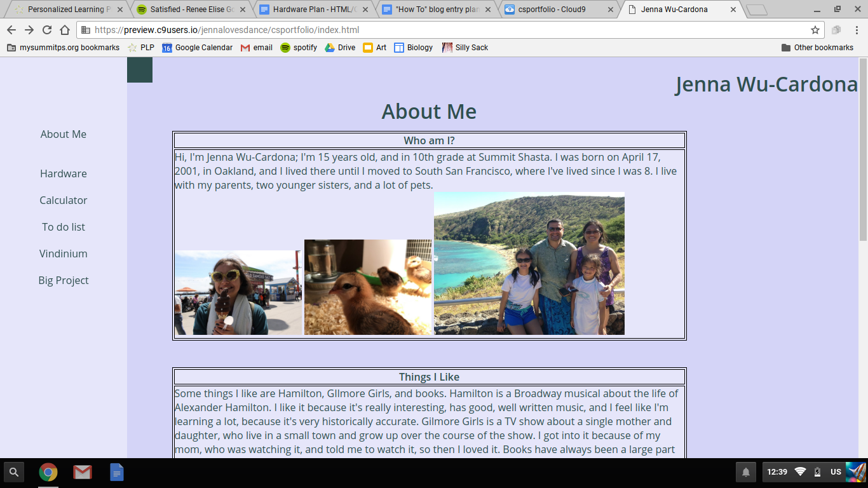Screen dimensions: 868x488
Task: Click the Who am I? table header
Action: pyautogui.click(x=429, y=140)
